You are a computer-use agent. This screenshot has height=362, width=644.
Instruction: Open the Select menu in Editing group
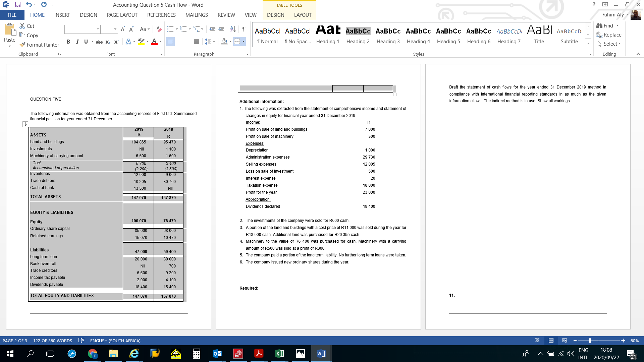pyautogui.click(x=609, y=44)
